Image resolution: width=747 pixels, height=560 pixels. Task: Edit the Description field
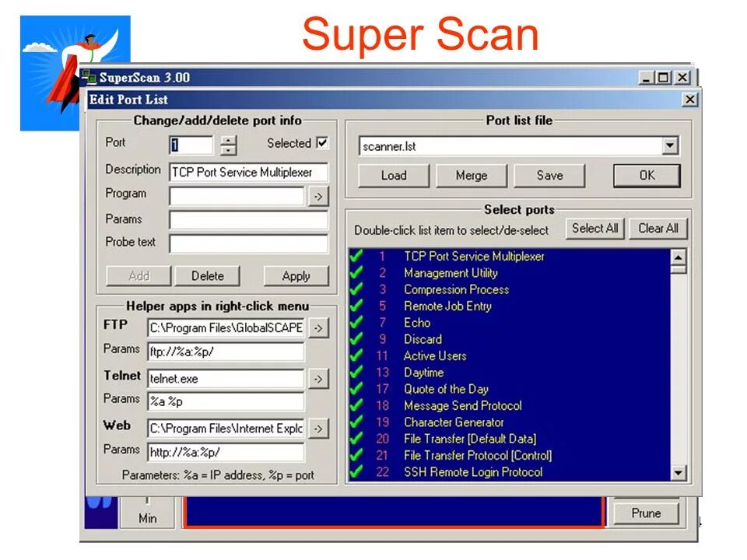coord(248,173)
